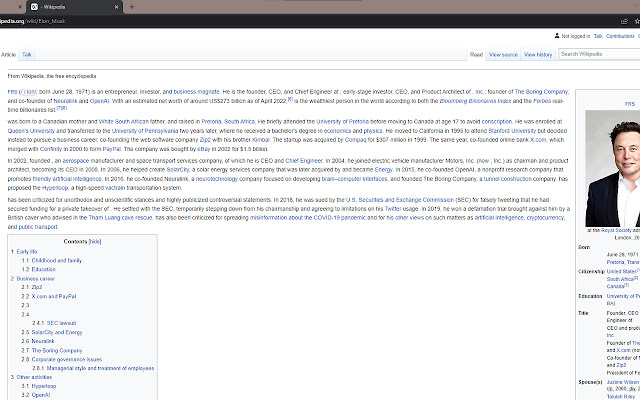
Task: Open the Contributions link at top
Action: click(620, 35)
